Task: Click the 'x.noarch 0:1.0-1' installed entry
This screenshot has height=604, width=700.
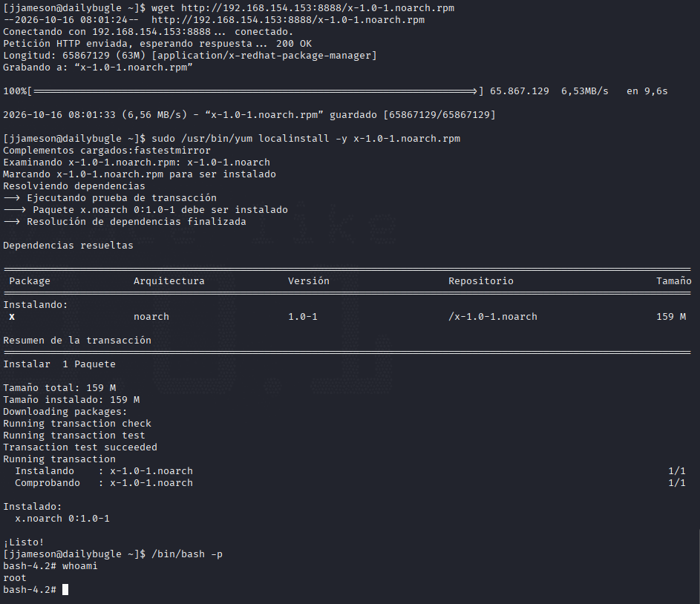Action: [62, 519]
